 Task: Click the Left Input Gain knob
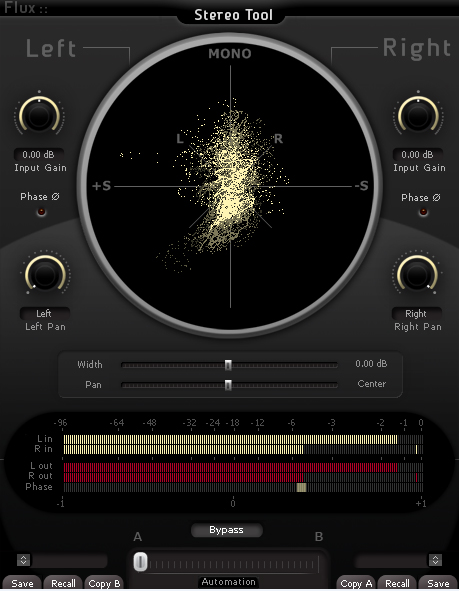(39, 115)
